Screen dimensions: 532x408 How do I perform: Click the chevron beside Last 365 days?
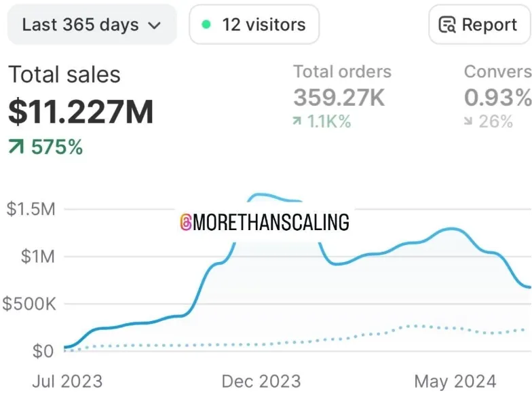pos(155,26)
